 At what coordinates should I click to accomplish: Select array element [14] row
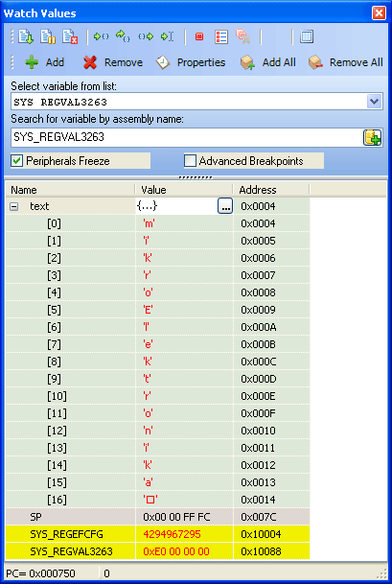tap(157, 465)
